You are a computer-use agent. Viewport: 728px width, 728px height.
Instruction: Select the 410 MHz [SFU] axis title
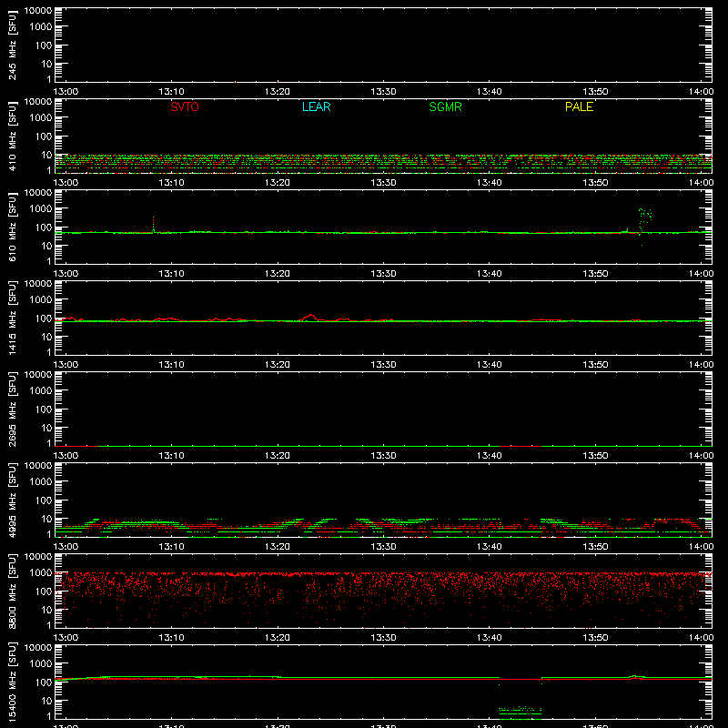(13, 136)
